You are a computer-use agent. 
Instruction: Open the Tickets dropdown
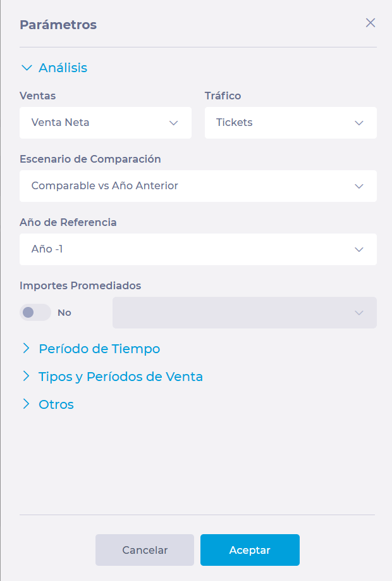(291, 123)
